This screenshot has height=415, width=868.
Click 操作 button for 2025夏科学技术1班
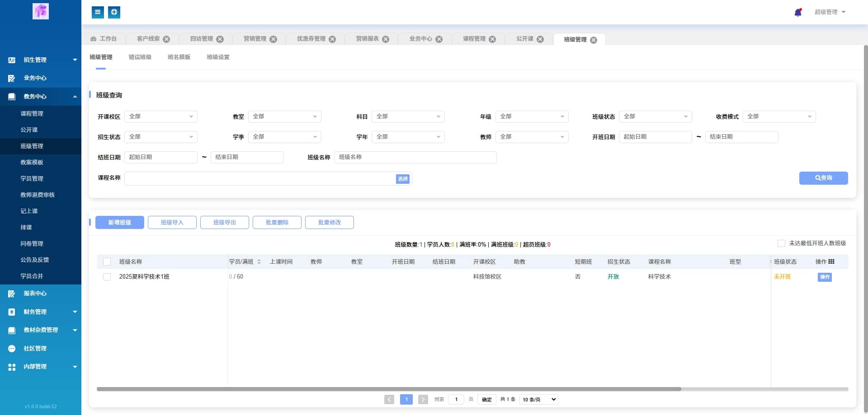click(x=825, y=277)
